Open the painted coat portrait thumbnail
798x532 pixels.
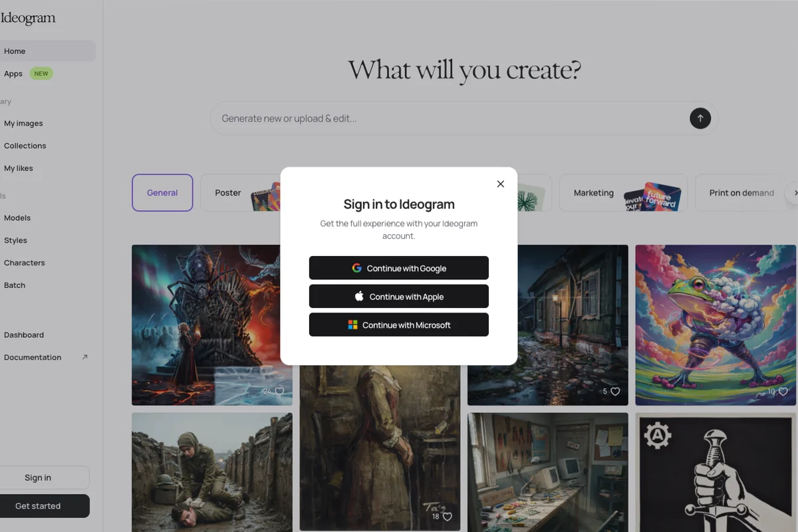tap(380, 449)
